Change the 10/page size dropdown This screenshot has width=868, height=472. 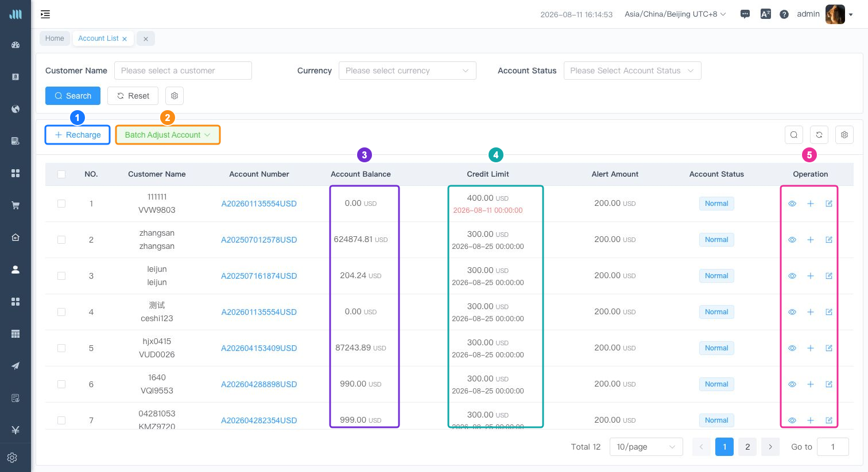pyautogui.click(x=646, y=447)
